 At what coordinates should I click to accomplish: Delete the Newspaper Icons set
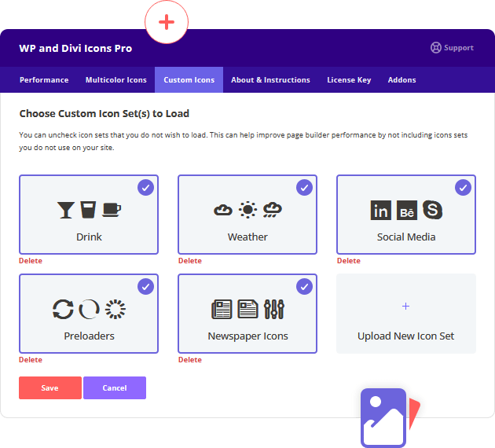pos(190,360)
